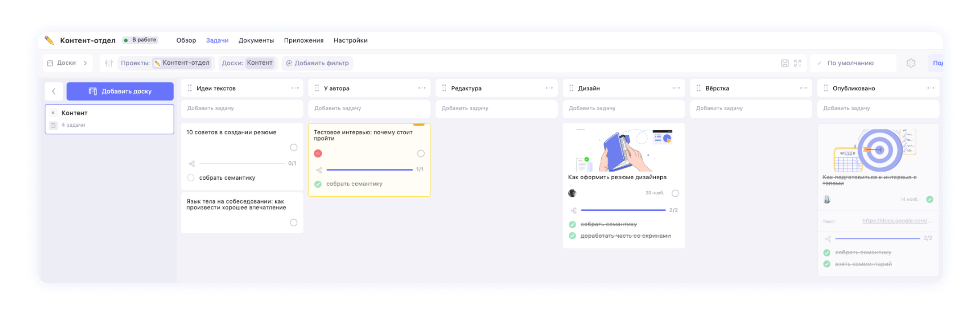Viewport: 980px width, 315px height.
Task: Open Опубликовано column options menu
Action: (931, 88)
